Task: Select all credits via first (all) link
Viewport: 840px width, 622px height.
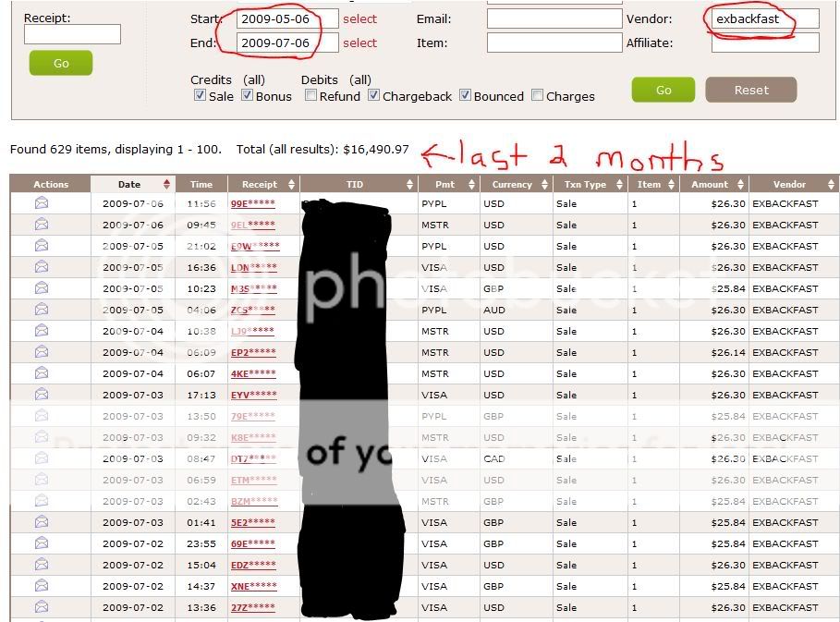Action: [254, 79]
